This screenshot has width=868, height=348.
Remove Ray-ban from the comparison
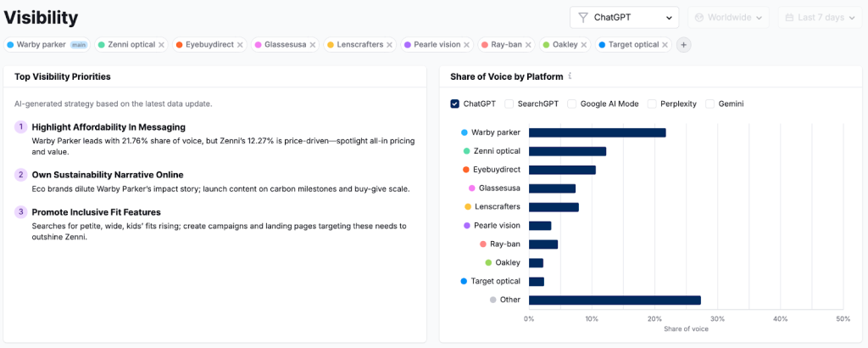529,45
